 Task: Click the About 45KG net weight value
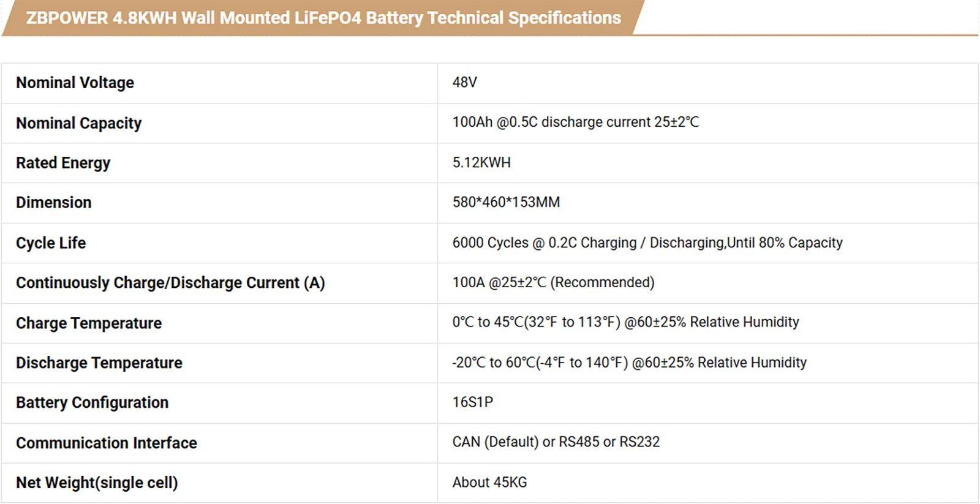[x=489, y=483]
